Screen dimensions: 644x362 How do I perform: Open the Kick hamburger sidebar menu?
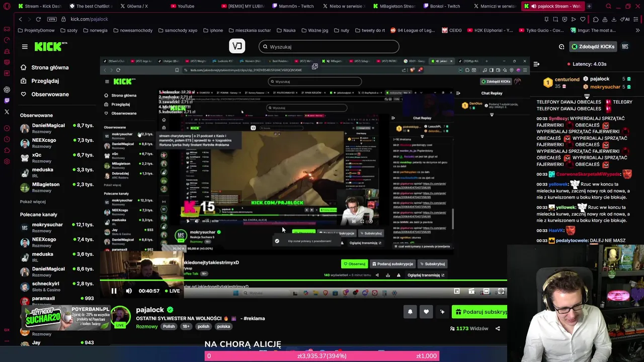click(x=25, y=47)
